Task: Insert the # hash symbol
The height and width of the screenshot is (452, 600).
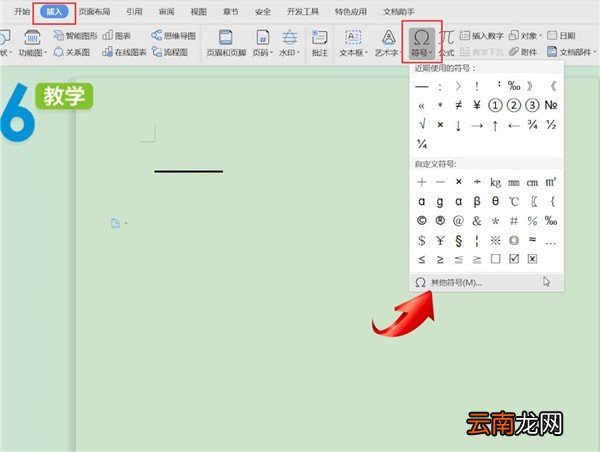Action: [514, 220]
